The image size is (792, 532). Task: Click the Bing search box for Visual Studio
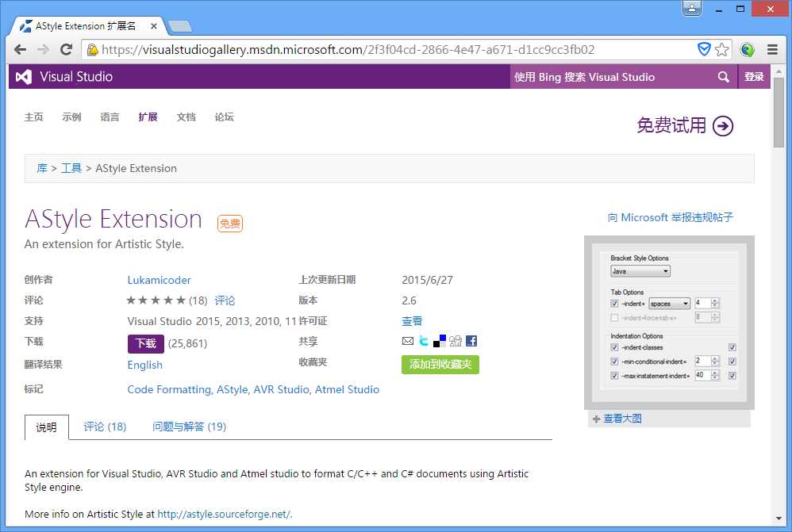tap(612, 77)
